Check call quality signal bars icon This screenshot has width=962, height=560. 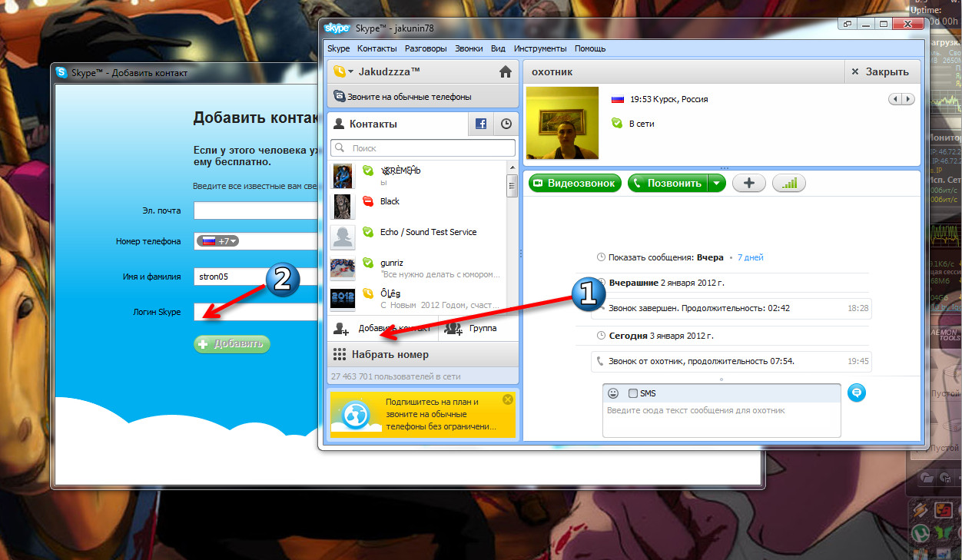click(789, 184)
